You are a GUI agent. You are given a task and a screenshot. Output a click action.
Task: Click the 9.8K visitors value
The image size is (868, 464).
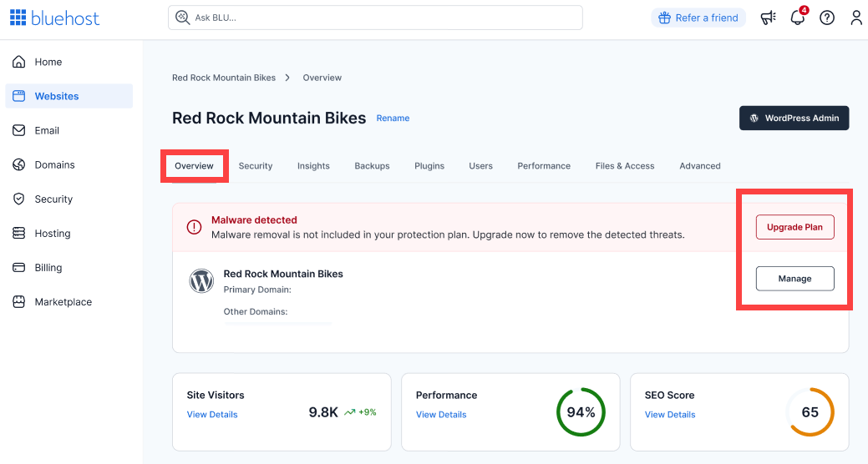[323, 412]
